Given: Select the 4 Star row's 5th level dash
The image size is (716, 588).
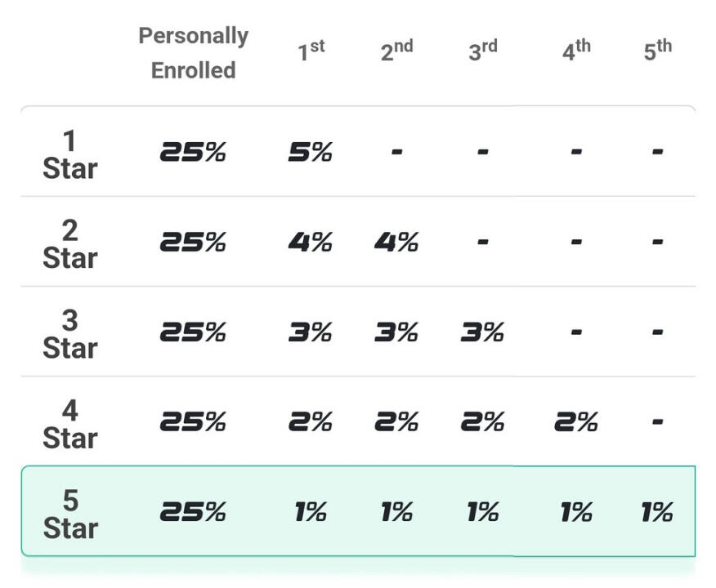Looking at the screenshot, I should [657, 422].
